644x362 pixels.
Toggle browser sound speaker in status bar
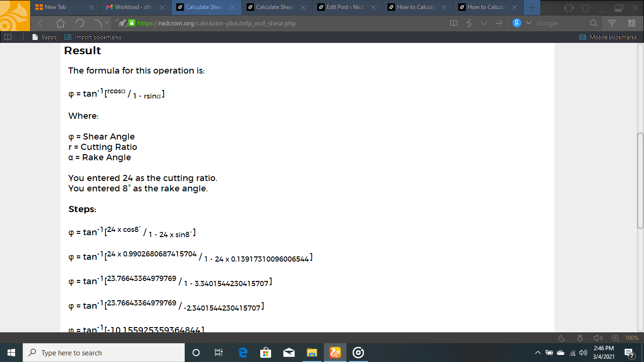coord(598,338)
